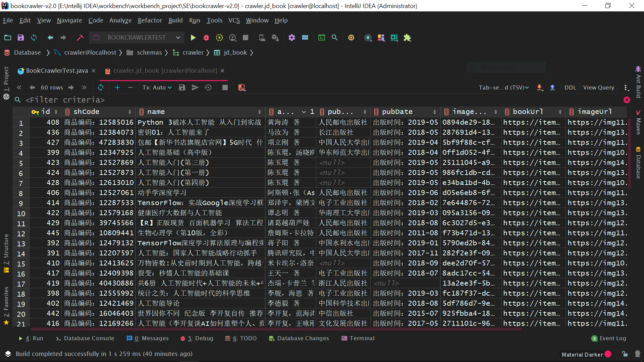This screenshot has height=362, width=644.
Task: Delete a row with the minus icon
Action: point(130,87)
